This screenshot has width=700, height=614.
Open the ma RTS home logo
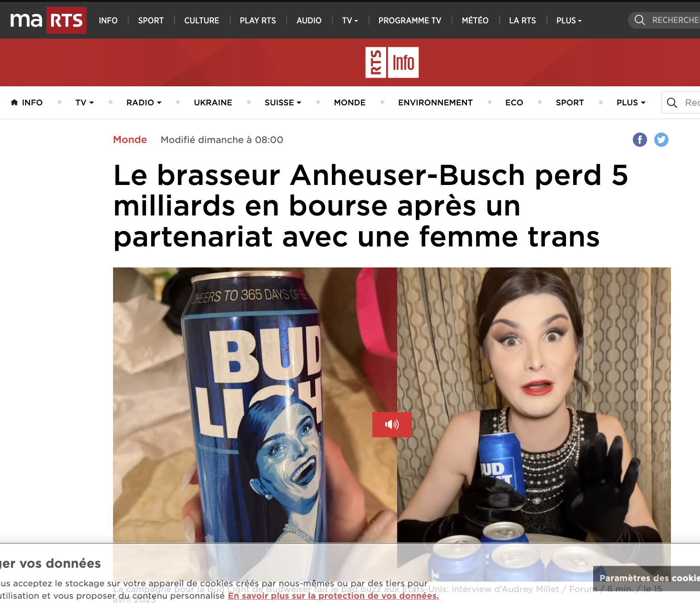click(48, 20)
